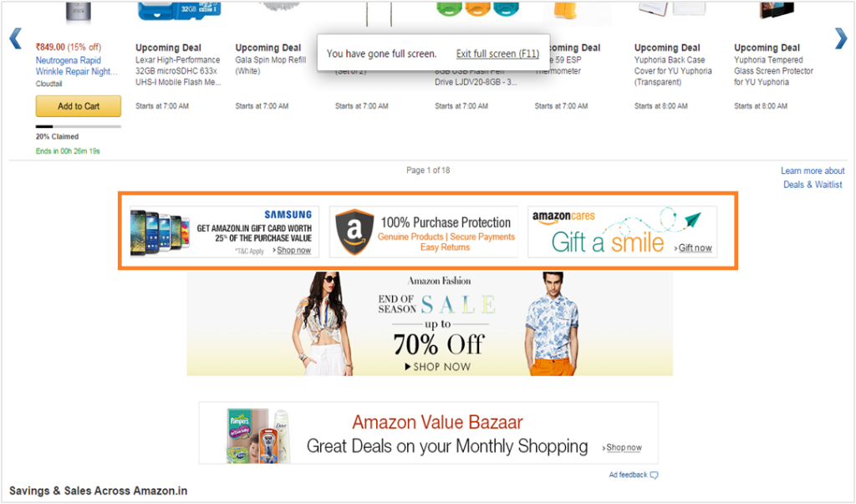Click the left carousel arrow

pyautogui.click(x=15, y=38)
